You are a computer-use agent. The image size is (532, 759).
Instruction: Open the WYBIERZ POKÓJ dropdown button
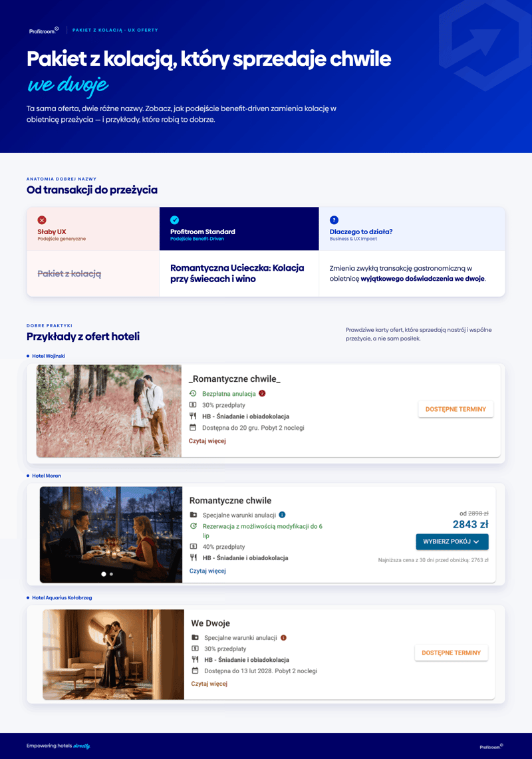pyautogui.click(x=452, y=541)
